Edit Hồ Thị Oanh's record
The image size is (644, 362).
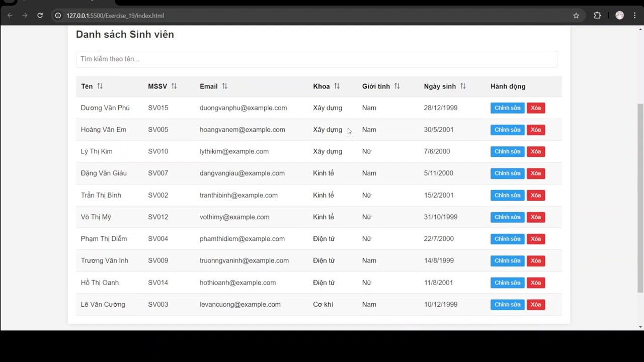(x=507, y=283)
